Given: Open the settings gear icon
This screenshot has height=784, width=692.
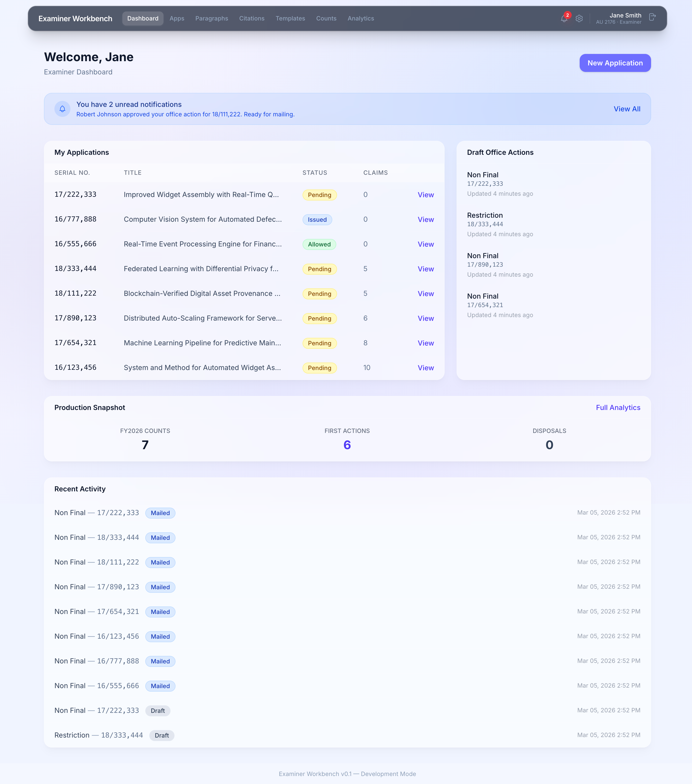Looking at the screenshot, I should click(x=579, y=18).
